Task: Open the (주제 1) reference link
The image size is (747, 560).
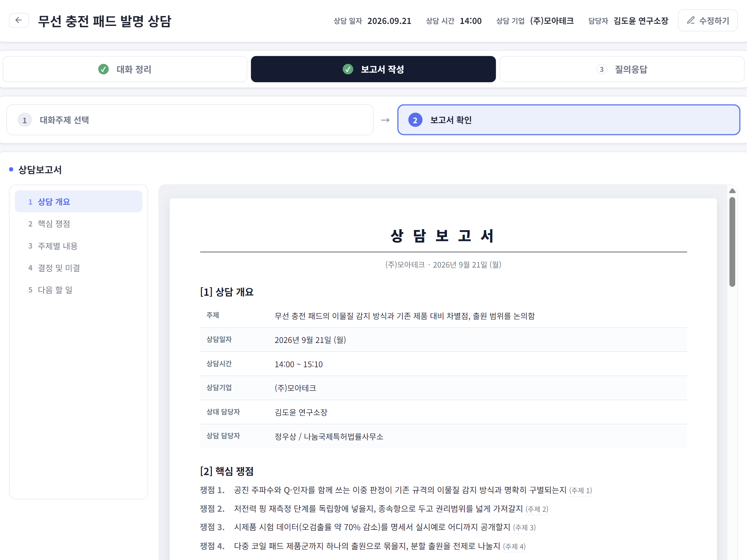Action: point(580,490)
